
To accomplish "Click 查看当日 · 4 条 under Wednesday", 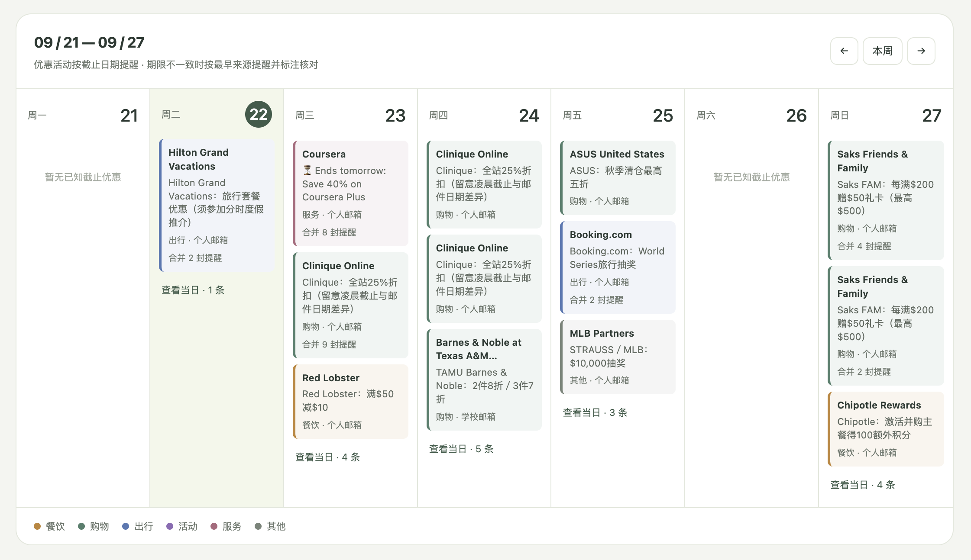I will point(327,457).
